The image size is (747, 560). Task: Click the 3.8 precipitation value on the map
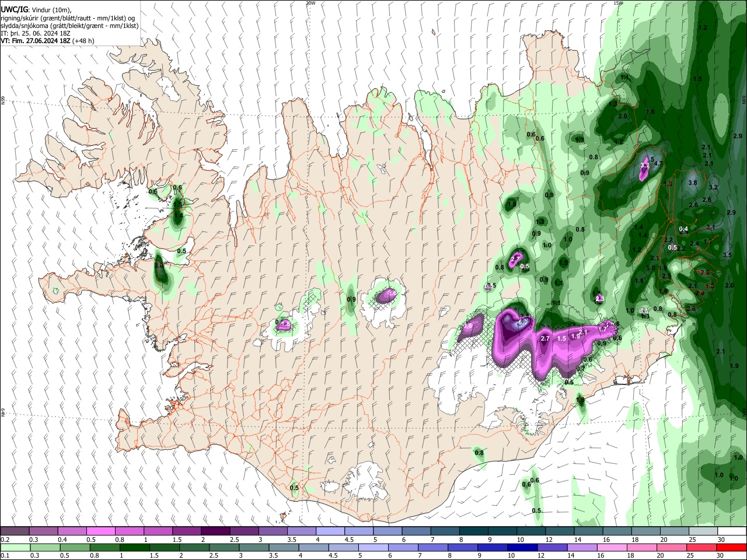pos(693,183)
